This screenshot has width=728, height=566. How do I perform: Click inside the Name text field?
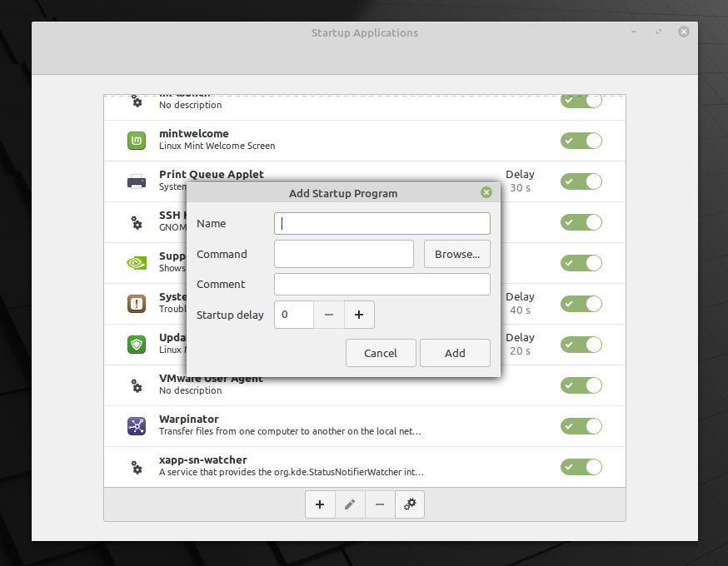[x=381, y=223]
